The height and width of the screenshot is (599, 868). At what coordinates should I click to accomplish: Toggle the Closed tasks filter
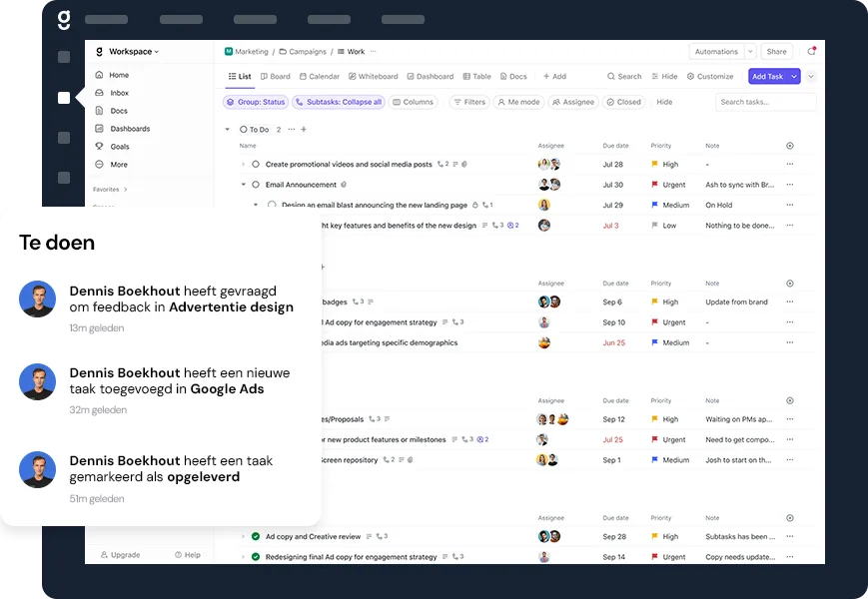point(623,102)
